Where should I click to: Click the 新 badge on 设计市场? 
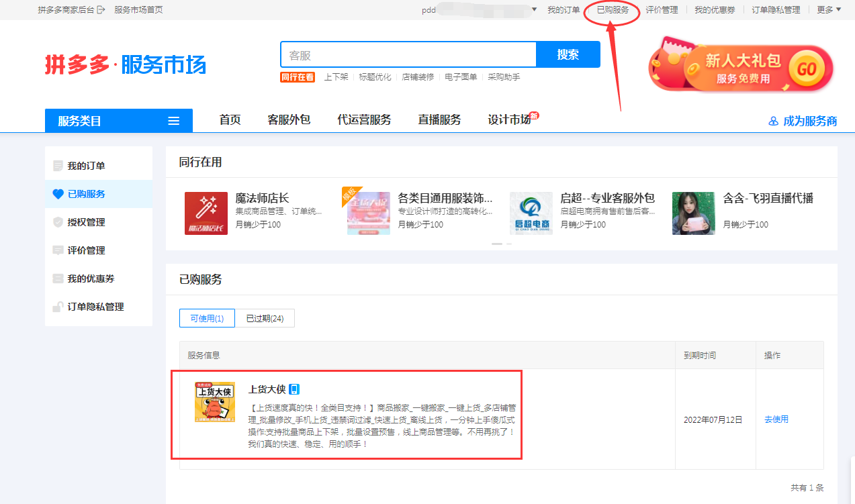click(535, 115)
